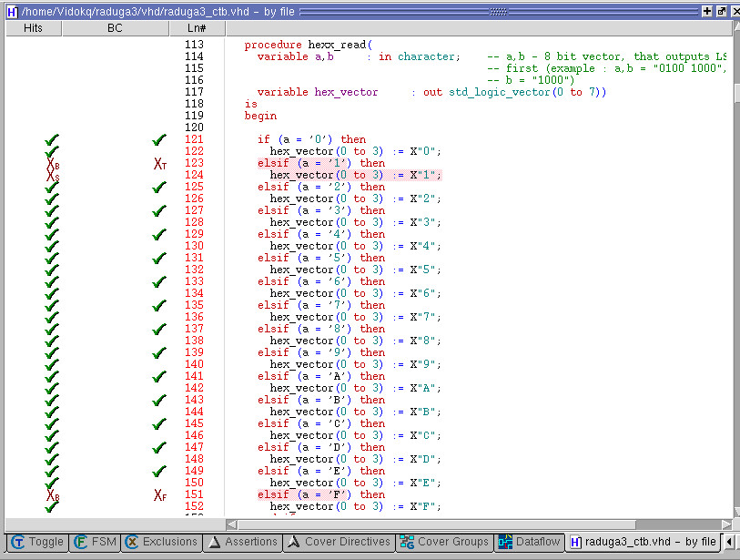Image resolution: width=740 pixels, height=560 pixels.
Task: Click the horizontal scrollbar left arrow
Action: point(232,524)
